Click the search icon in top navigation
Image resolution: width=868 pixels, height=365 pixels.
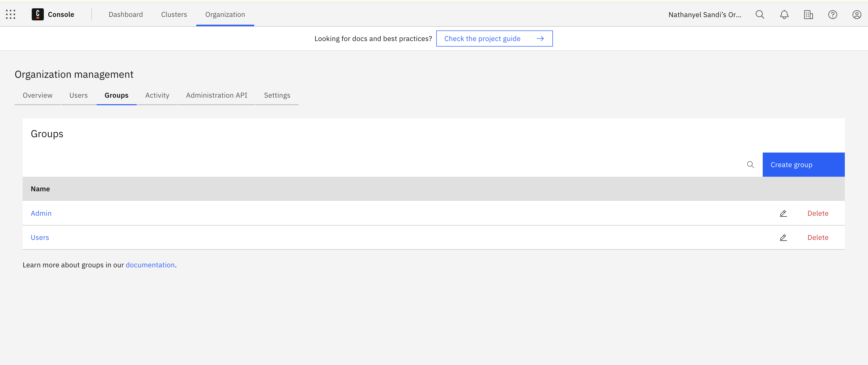click(x=759, y=14)
